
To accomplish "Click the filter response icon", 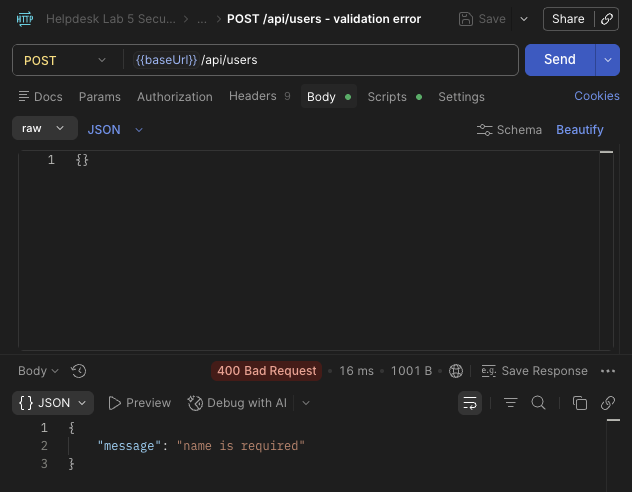I will click(511, 403).
